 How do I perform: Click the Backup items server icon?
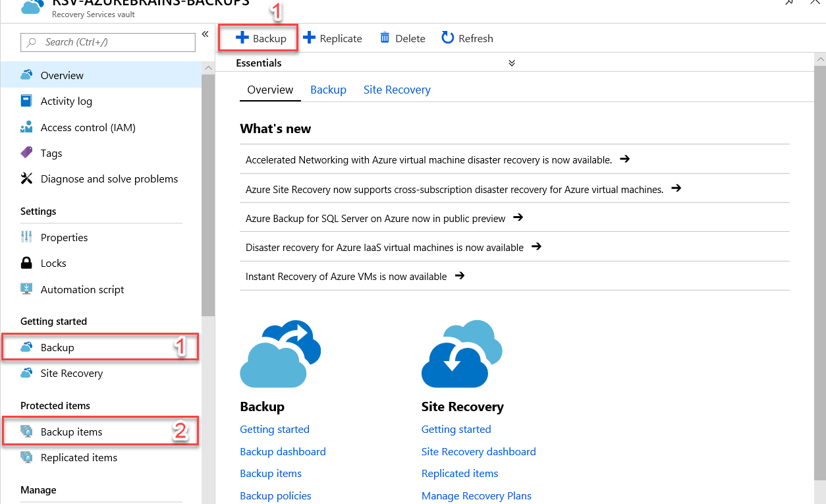[x=26, y=432]
